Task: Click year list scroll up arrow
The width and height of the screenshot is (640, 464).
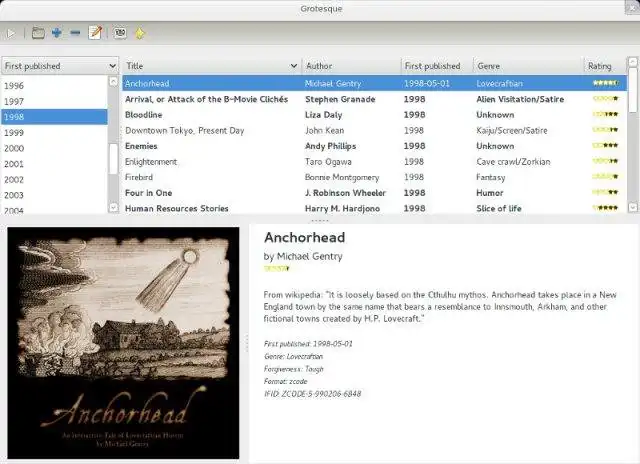Action: coord(113,81)
